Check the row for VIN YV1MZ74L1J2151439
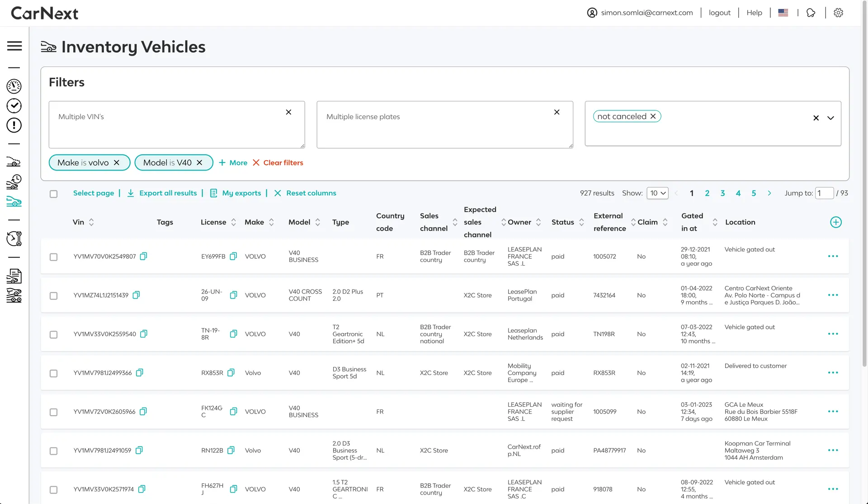The image size is (868, 504). 53,296
